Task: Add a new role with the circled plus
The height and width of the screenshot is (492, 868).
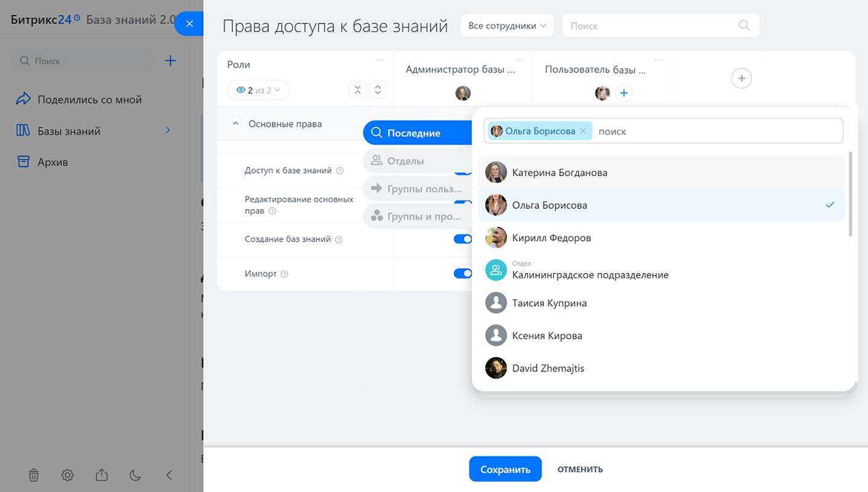Action: tap(741, 78)
